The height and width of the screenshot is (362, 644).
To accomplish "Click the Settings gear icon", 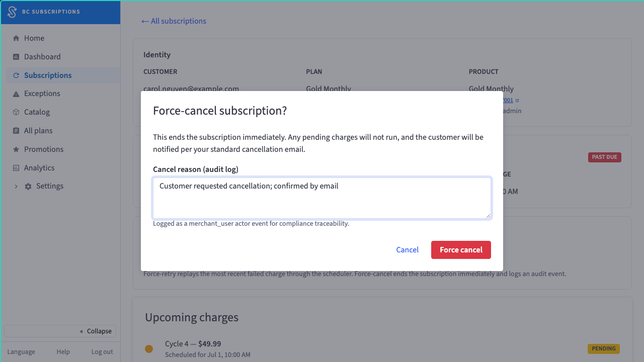I will pos(28,187).
